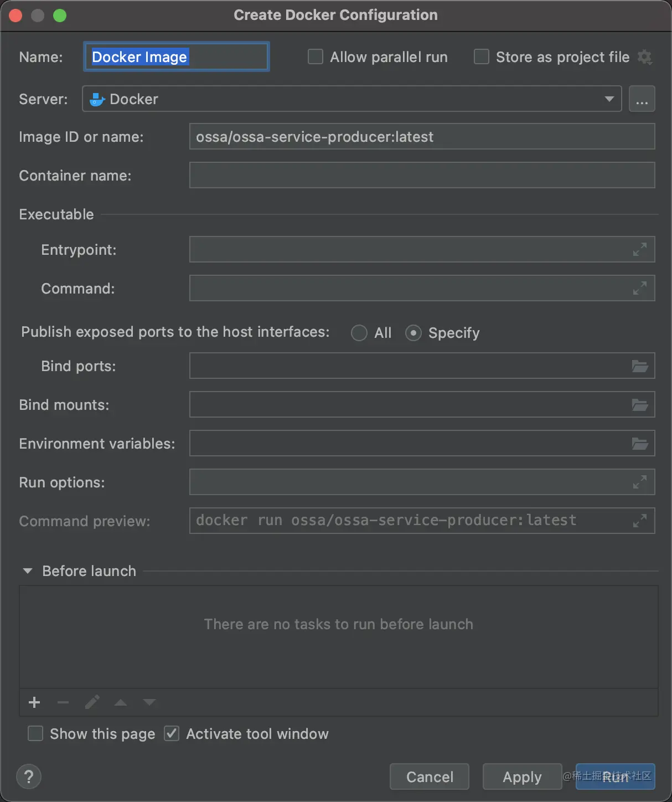Uncheck Activate tool window
The height and width of the screenshot is (802, 672).
tap(172, 734)
